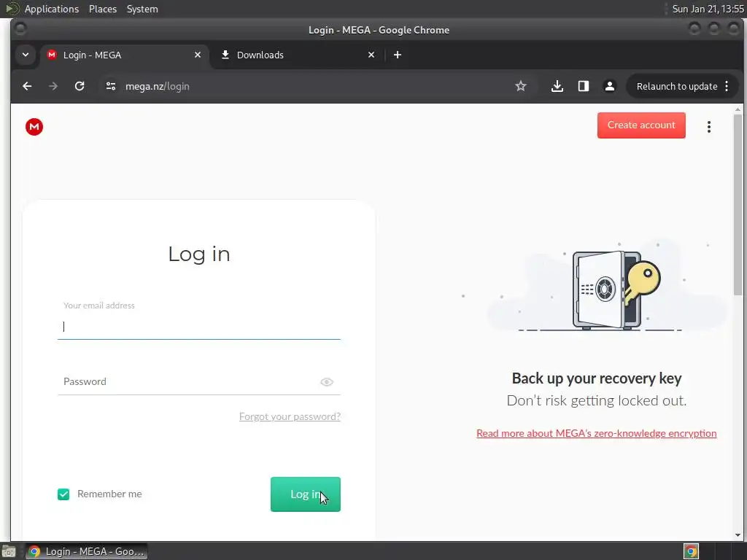Click the scrollbar down arrow
This screenshot has width=747, height=560.
(738, 536)
